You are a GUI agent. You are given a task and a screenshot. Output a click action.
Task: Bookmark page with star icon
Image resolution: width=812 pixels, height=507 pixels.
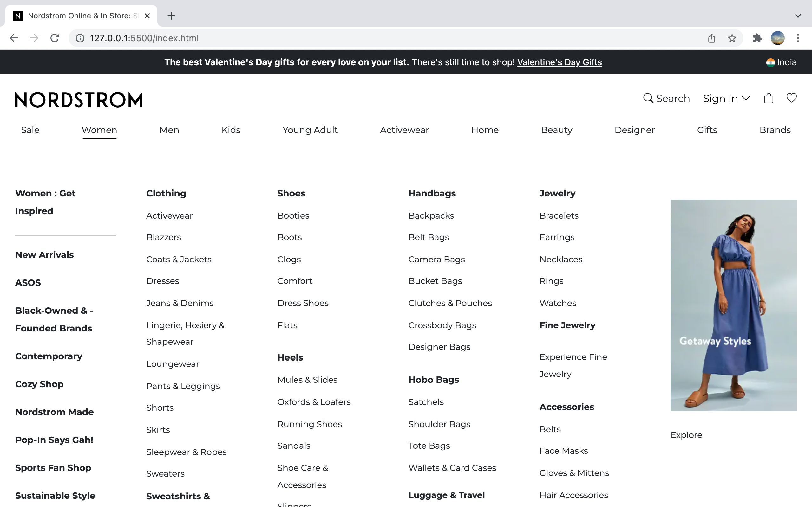tap(732, 38)
